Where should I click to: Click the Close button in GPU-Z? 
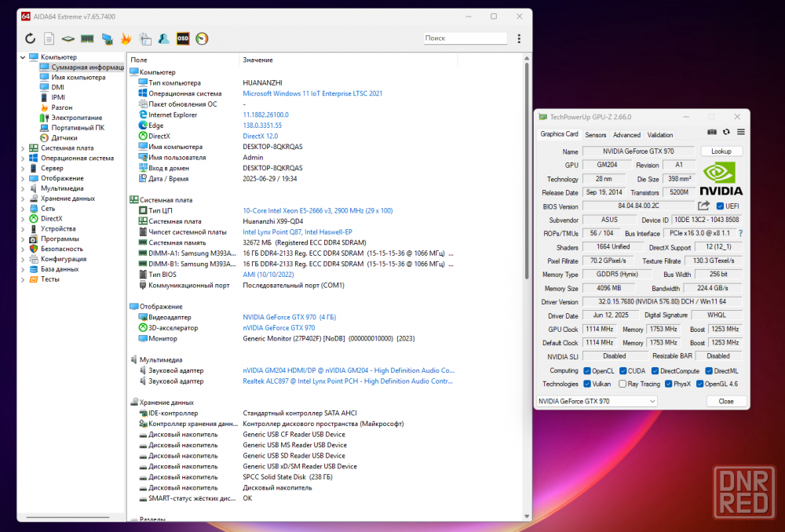tap(726, 402)
